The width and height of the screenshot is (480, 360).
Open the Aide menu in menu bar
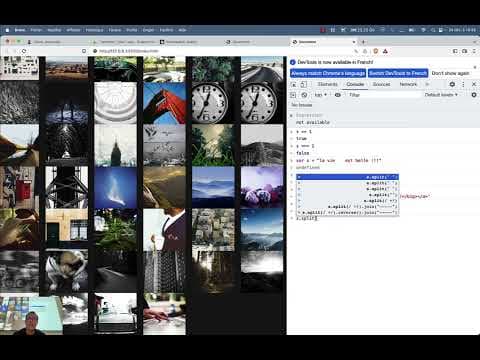182,30
